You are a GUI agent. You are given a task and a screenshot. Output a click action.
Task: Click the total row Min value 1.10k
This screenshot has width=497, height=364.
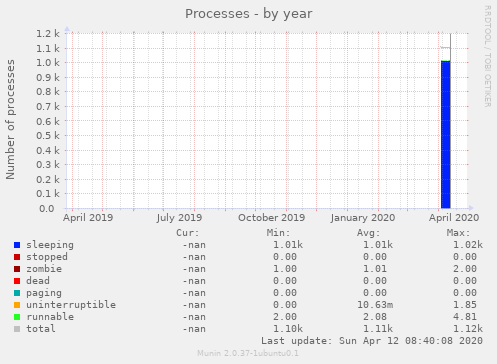coord(288,329)
